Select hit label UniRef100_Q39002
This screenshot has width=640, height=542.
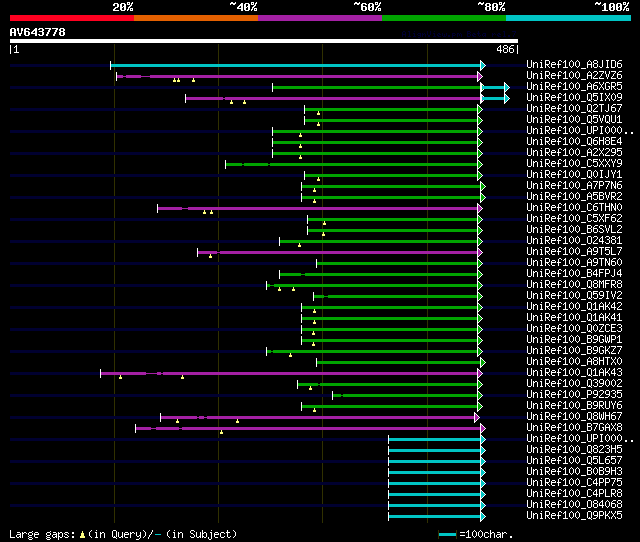coord(574,384)
